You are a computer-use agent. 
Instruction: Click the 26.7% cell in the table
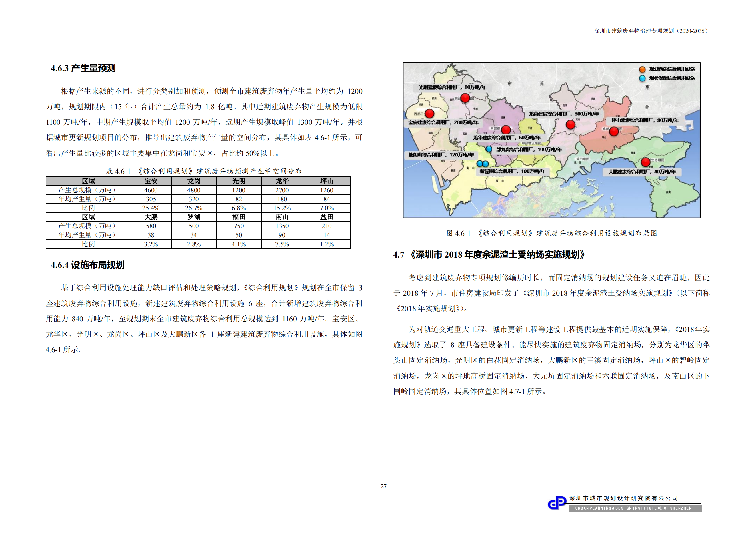(x=194, y=208)
